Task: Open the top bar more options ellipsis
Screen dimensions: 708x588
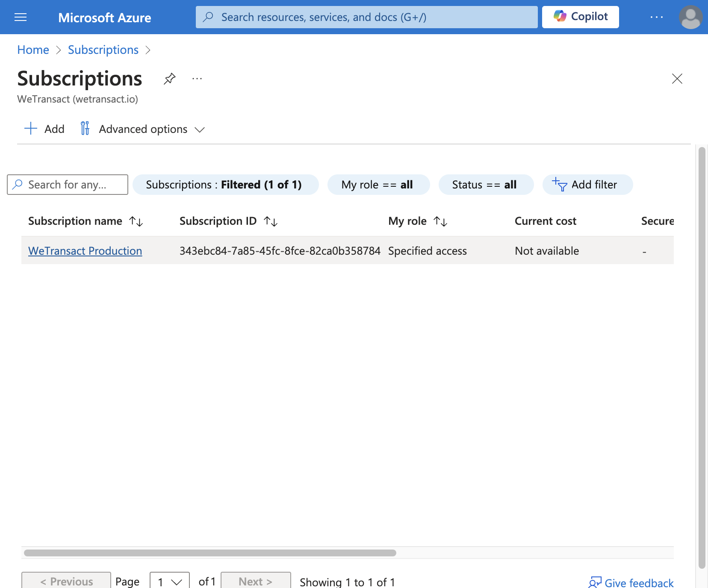Action: coord(656,17)
